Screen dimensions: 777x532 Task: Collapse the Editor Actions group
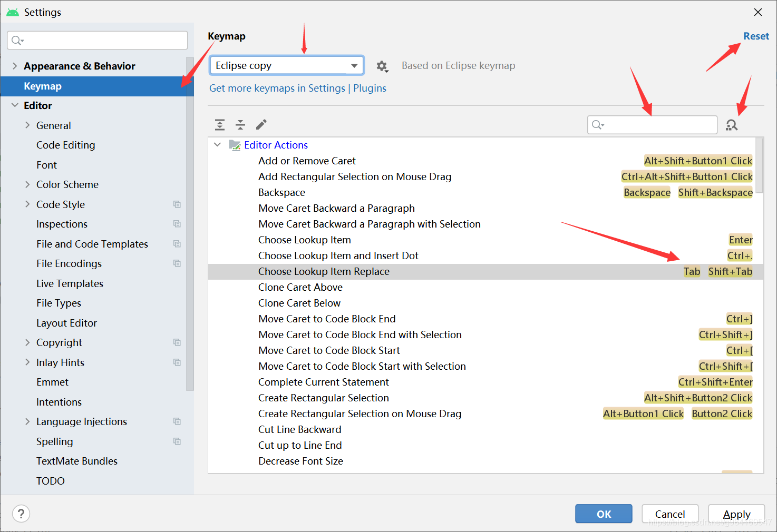point(217,144)
